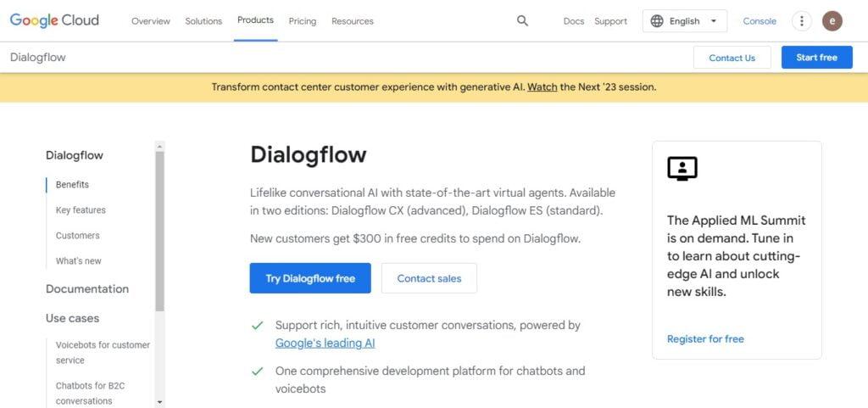Click the Start free button
The height and width of the screenshot is (408, 868).
pos(816,58)
